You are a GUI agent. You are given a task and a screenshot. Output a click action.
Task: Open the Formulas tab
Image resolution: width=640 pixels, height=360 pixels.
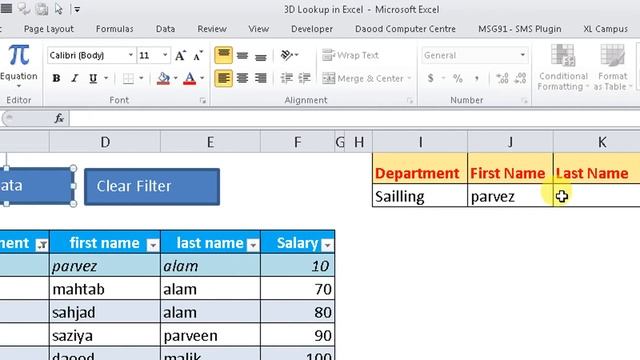115,29
